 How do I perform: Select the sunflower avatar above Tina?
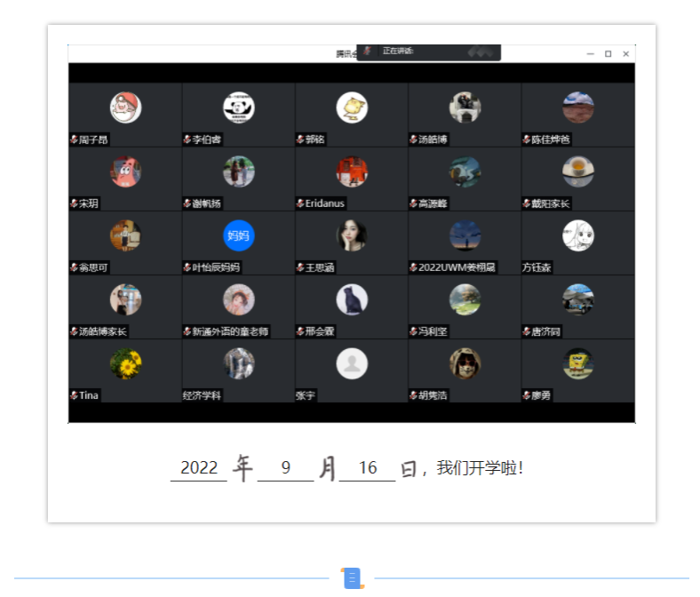coord(125,363)
